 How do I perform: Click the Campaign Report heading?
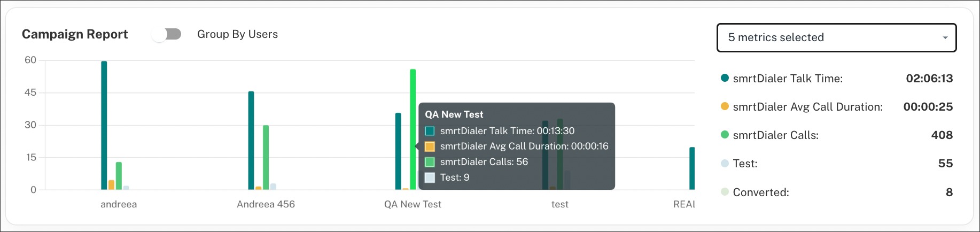pyautogui.click(x=75, y=34)
